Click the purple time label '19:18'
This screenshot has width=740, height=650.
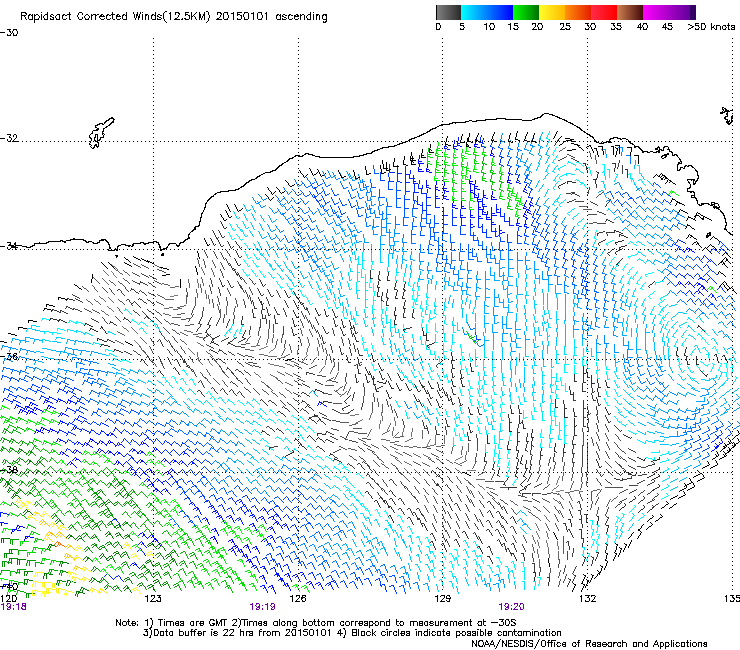tap(14, 607)
